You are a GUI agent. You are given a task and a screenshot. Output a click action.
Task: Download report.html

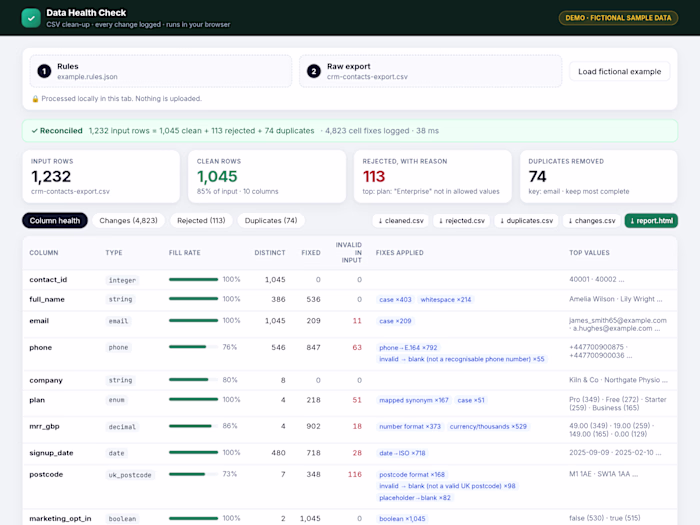(651, 221)
